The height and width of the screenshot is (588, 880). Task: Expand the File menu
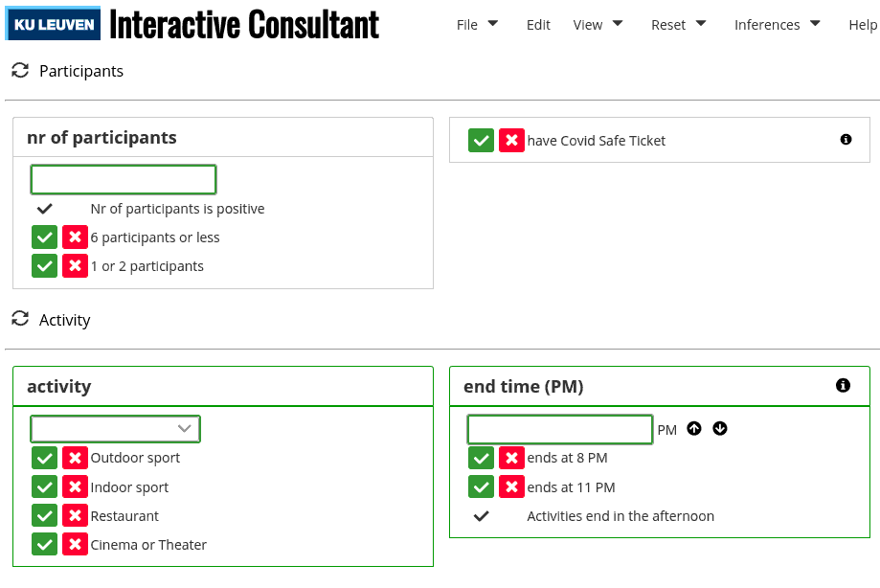coord(477,25)
